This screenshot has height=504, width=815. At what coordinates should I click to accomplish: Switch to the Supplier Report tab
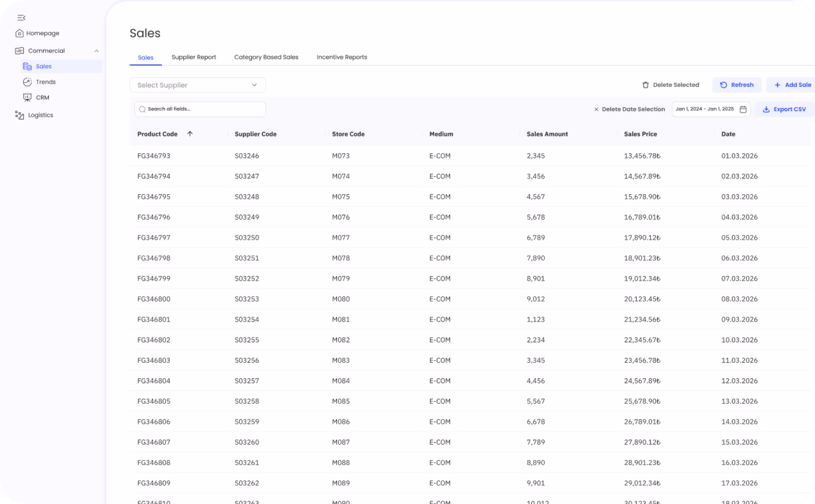[x=193, y=57]
